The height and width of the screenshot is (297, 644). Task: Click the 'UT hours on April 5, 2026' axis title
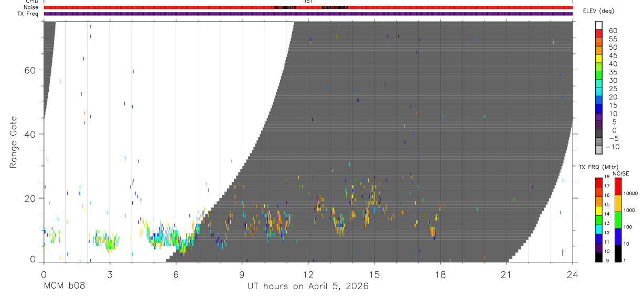(x=308, y=287)
